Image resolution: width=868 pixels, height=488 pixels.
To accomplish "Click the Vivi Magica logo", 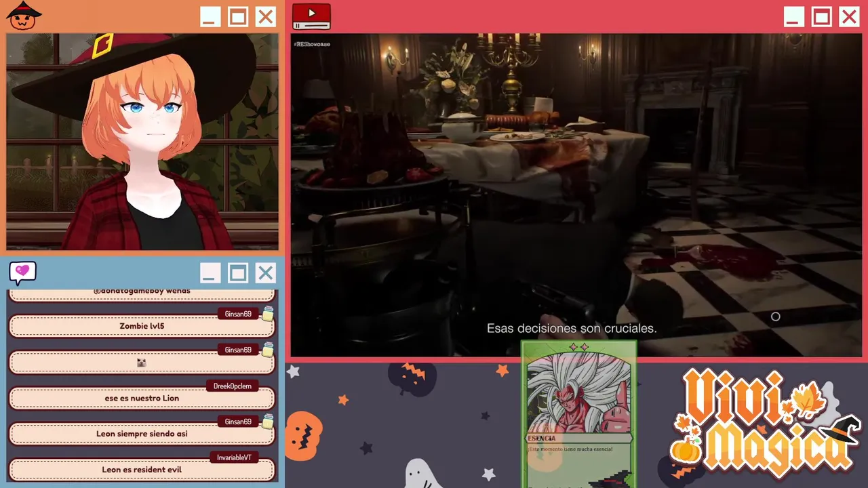I will click(x=766, y=424).
